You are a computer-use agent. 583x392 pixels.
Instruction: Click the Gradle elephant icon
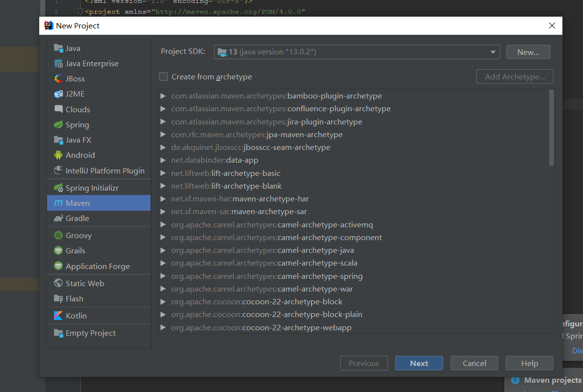(58, 219)
